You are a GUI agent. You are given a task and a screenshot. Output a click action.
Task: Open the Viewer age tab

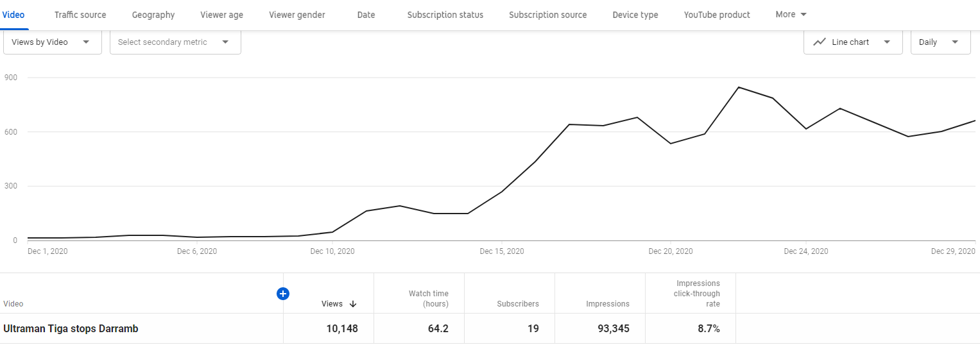click(x=221, y=15)
